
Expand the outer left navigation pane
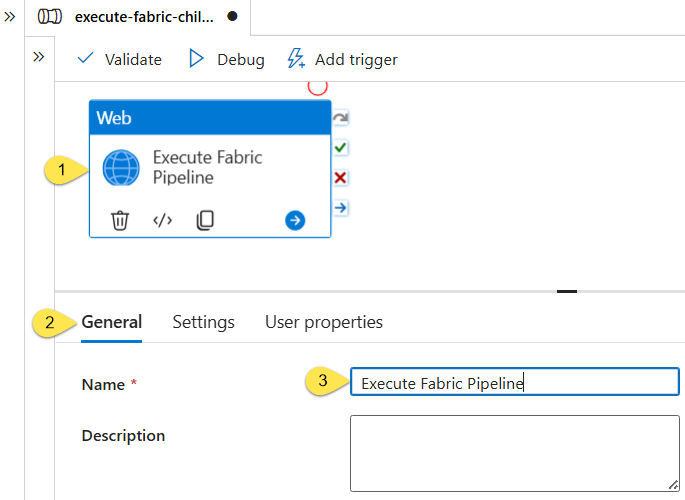(10, 17)
